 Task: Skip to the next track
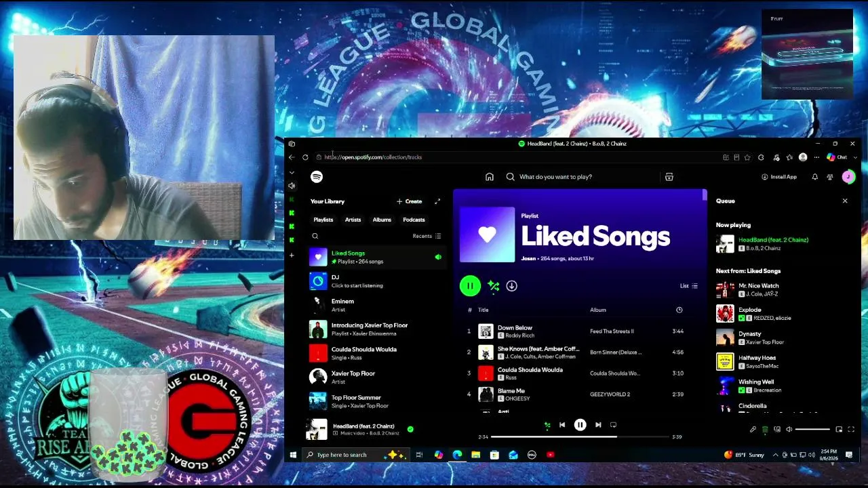[x=598, y=425]
